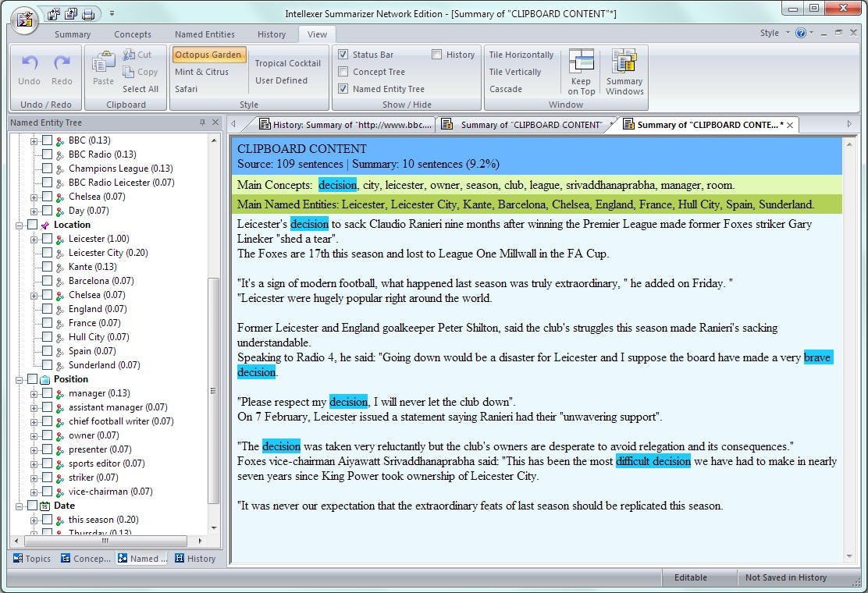Uncheck the Status Bar checkbox
Viewport: 868px width, 593px height.
coord(343,54)
